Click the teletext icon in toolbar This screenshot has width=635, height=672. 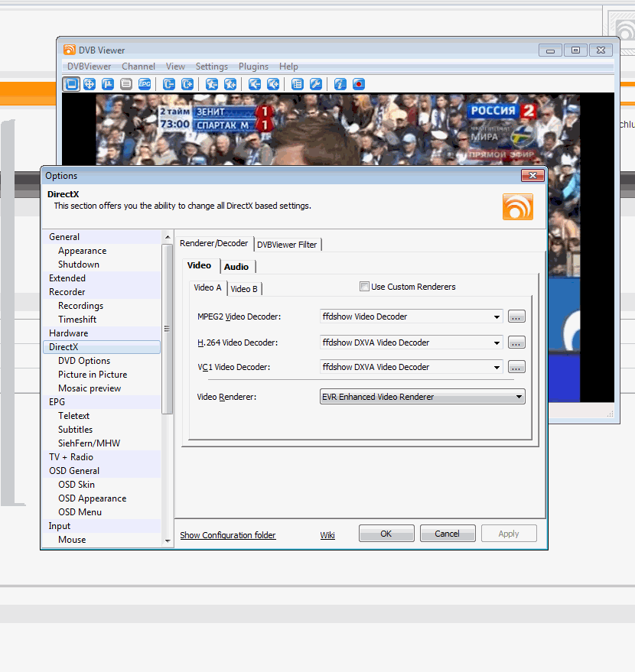[x=126, y=84]
